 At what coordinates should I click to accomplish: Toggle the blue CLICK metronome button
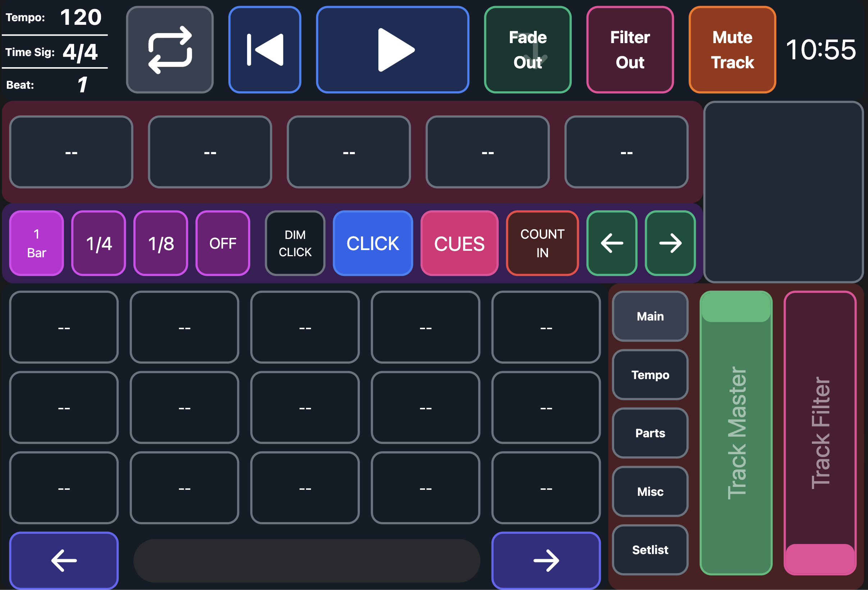click(373, 243)
